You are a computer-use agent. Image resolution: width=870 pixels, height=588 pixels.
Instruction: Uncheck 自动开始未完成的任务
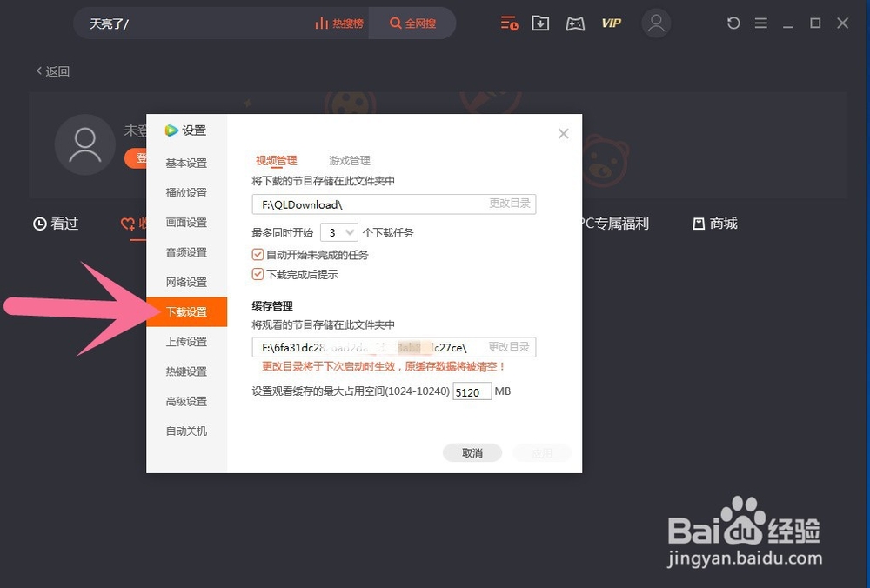click(x=258, y=254)
